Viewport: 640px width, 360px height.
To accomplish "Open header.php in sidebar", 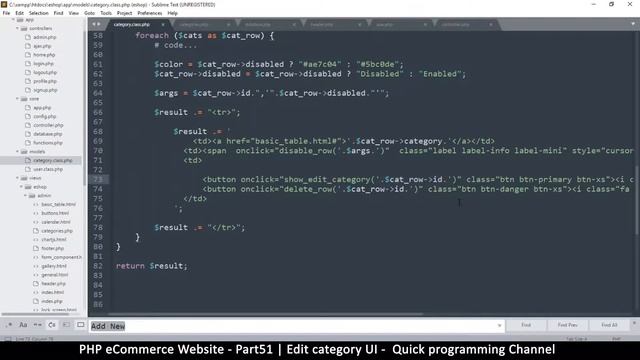I will coord(53,284).
